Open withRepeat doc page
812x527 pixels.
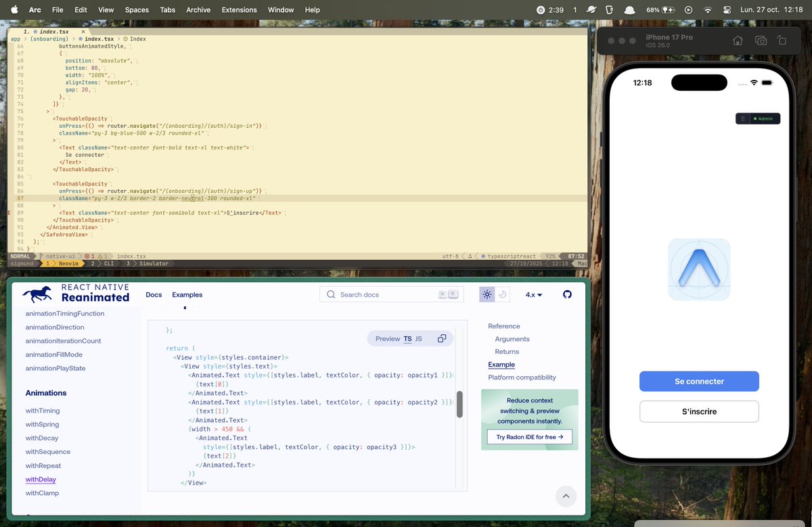(43, 466)
